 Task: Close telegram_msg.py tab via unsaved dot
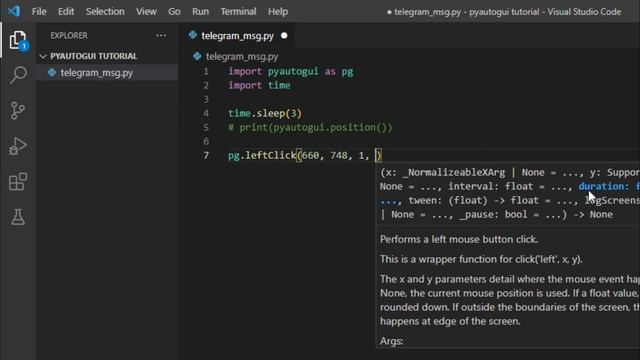click(x=284, y=36)
